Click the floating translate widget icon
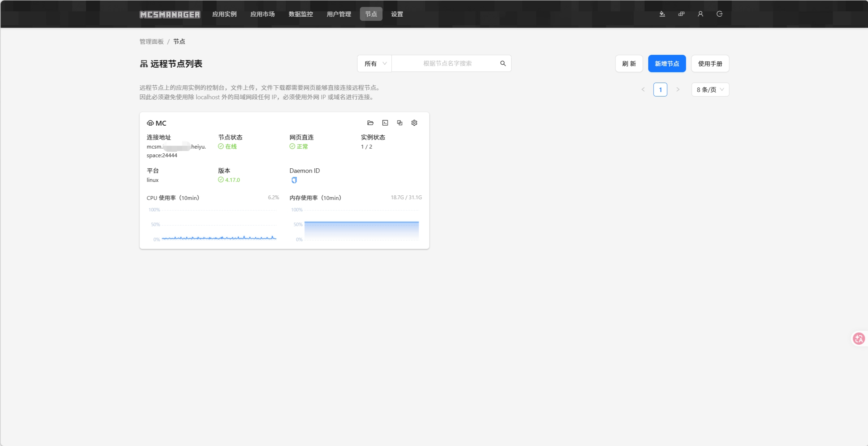868x446 pixels. 859,338
